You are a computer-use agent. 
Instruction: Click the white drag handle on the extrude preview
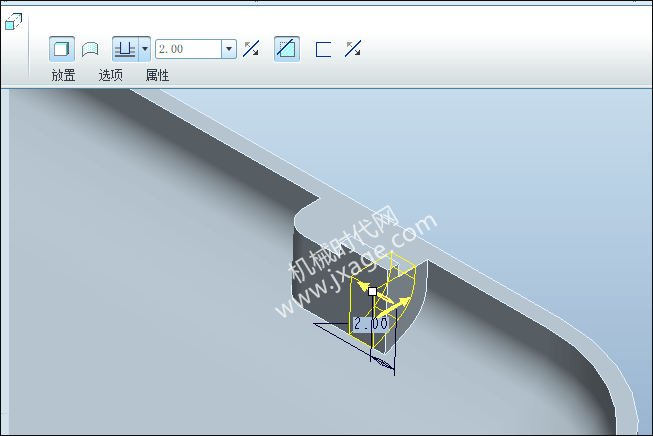coord(372,291)
